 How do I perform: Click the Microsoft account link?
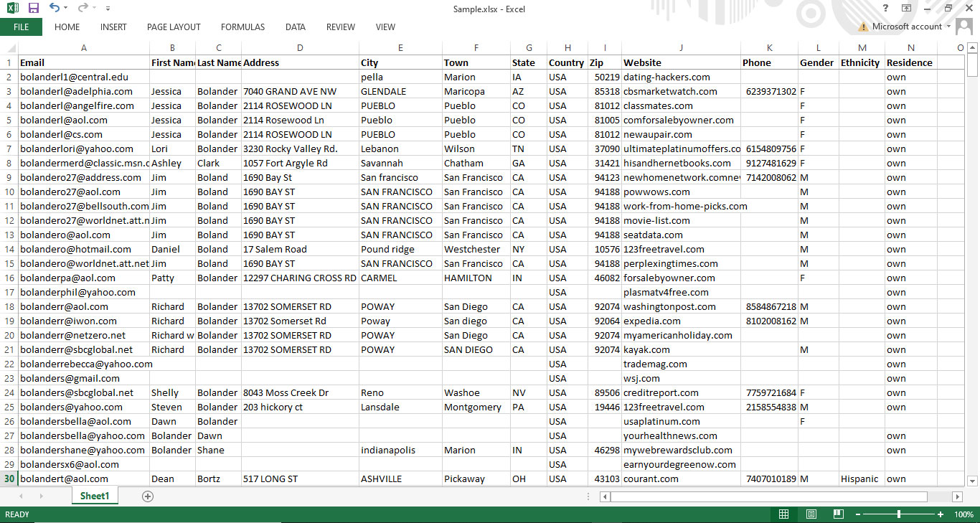coord(907,27)
